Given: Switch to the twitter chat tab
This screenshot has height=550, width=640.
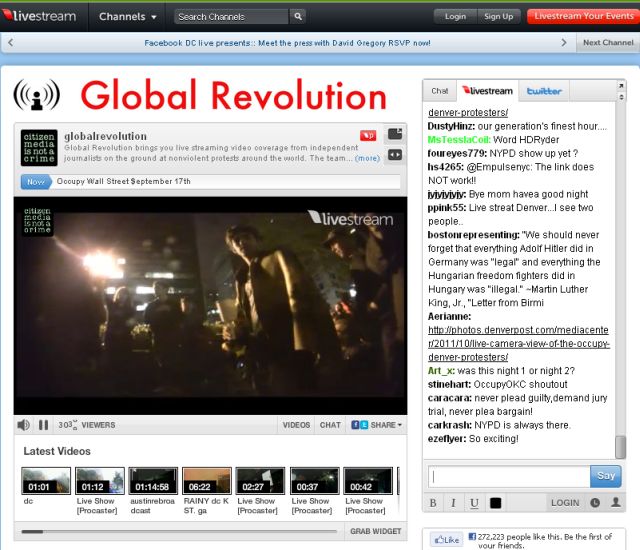Looking at the screenshot, I should [x=544, y=91].
